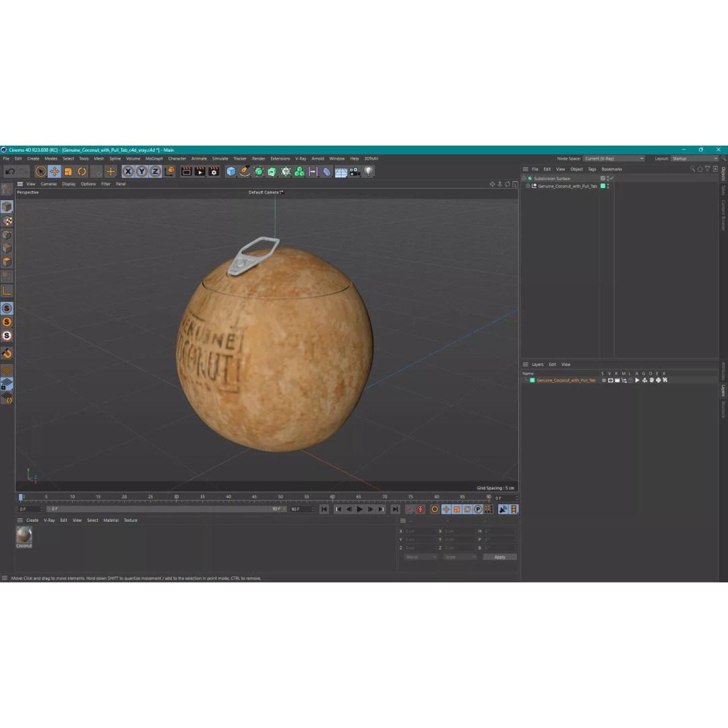Add a Floor environment object

(341, 171)
